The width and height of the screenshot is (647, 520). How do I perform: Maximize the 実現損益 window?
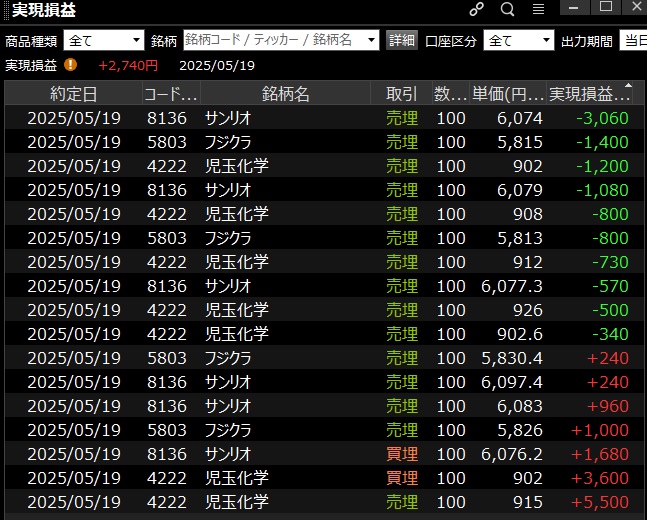click(x=605, y=7)
